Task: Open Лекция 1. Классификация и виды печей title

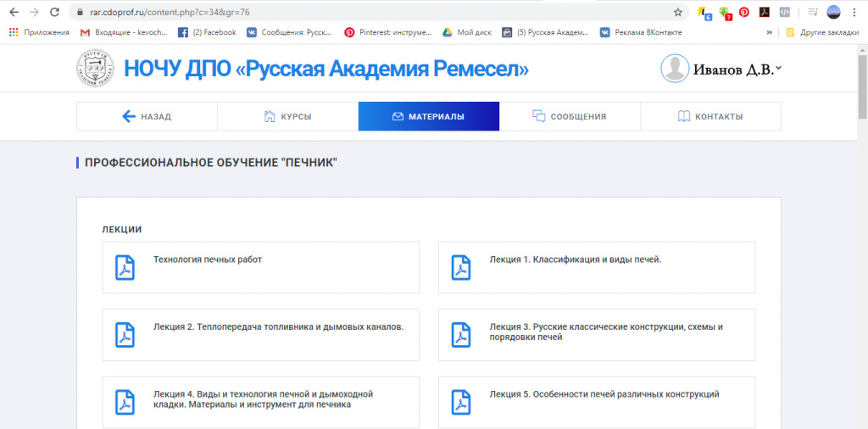Action: click(x=576, y=259)
